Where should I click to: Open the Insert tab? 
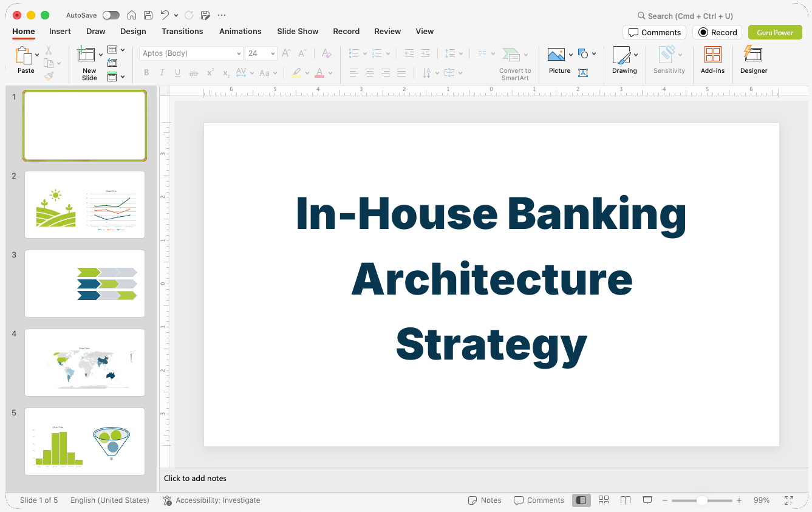point(60,32)
